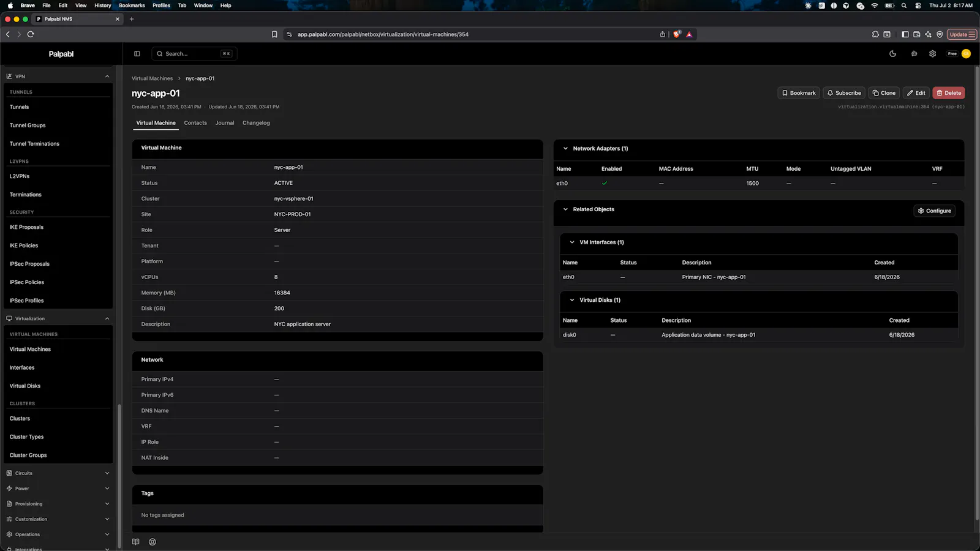Expand the Customization sidebar section
The height and width of the screenshot is (551, 980).
(107, 519)
